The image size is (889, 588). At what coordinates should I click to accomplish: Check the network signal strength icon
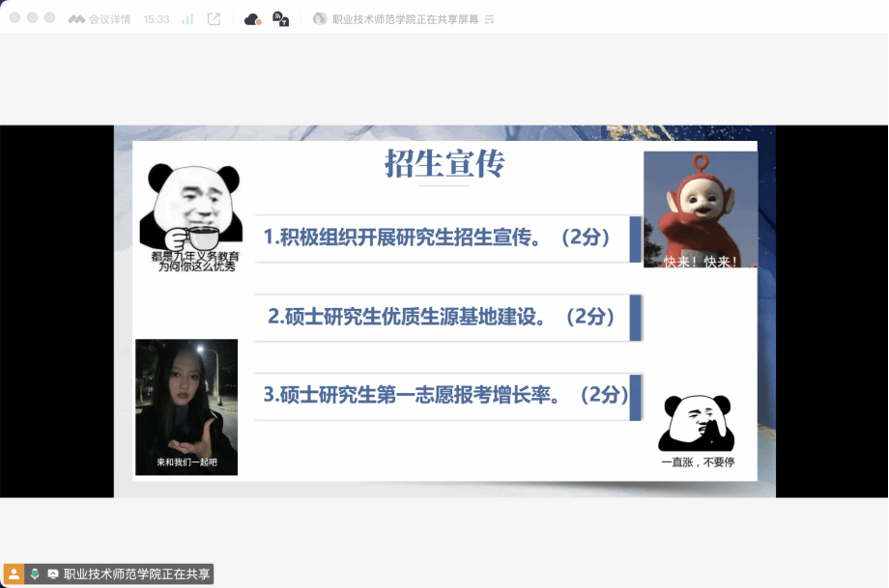[187, 19]
